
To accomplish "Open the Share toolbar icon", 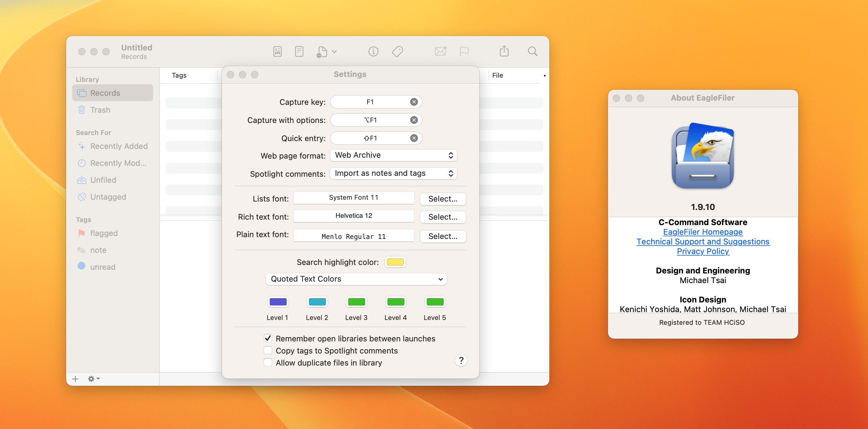I will 504,52.
